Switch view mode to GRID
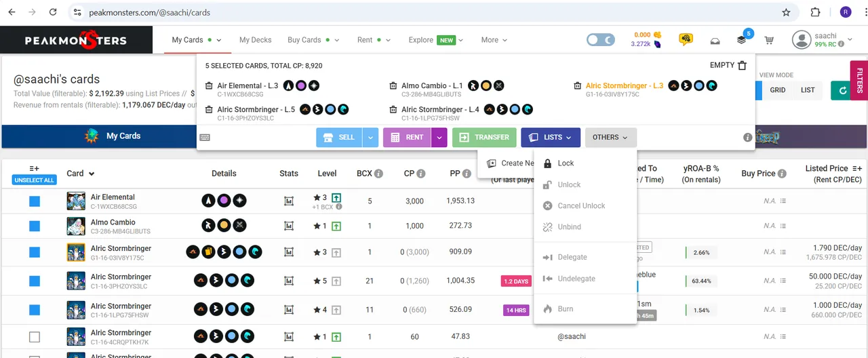The width and height of the screenshot is (868, 358). click(778, 90)
